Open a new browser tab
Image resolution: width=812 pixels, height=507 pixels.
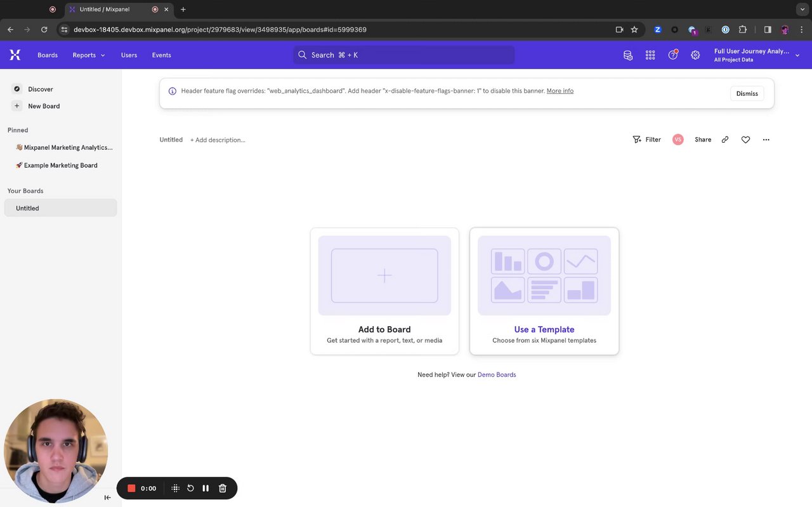pyautogui.click(x=183, y=10)
